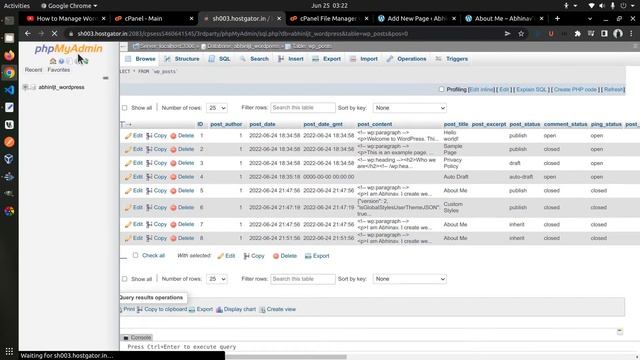Click the Chrome address bar URL
Image resolution: width=640 pixels, height=360 pixels.
(x=242, y=34)
